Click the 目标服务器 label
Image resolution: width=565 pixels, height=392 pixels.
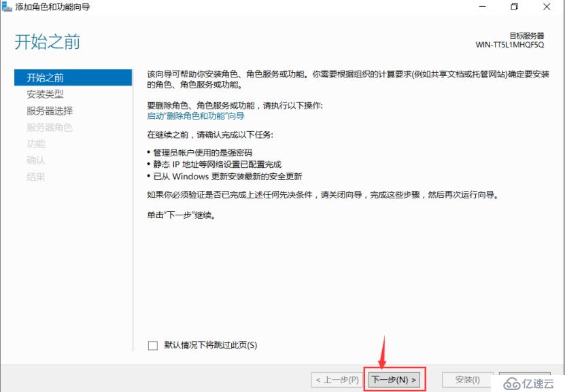[x=526, y=35]
